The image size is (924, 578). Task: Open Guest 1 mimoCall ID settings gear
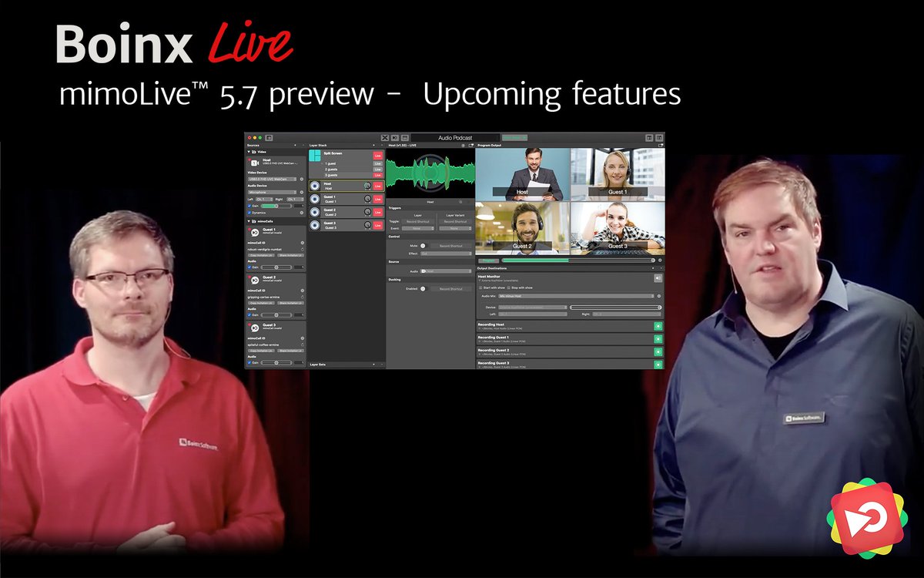(303, 243)
